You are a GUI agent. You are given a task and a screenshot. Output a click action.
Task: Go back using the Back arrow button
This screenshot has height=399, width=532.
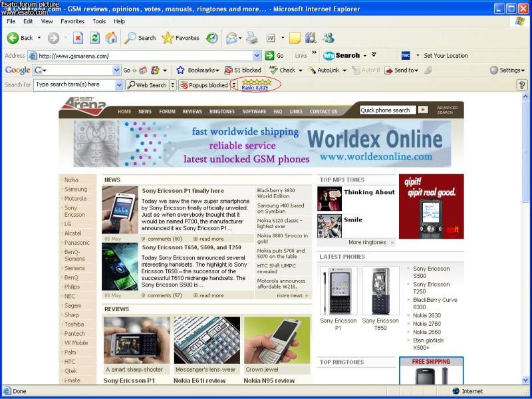coord(20,38)
